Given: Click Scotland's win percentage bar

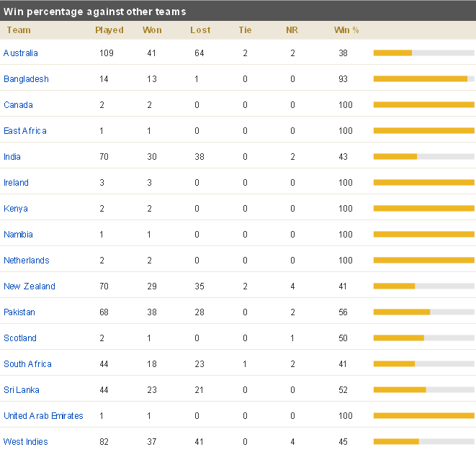Looking at the screenshot, I should 423,338.
